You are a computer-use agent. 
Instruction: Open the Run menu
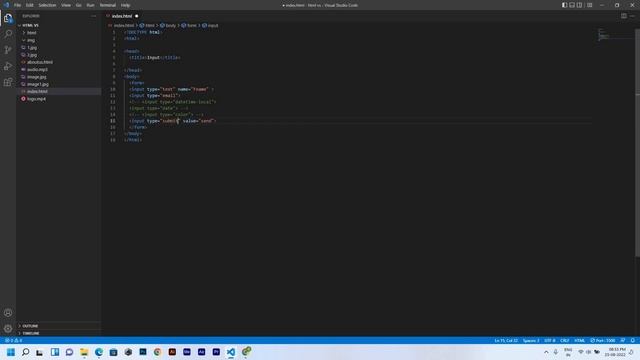coord(91,5)
